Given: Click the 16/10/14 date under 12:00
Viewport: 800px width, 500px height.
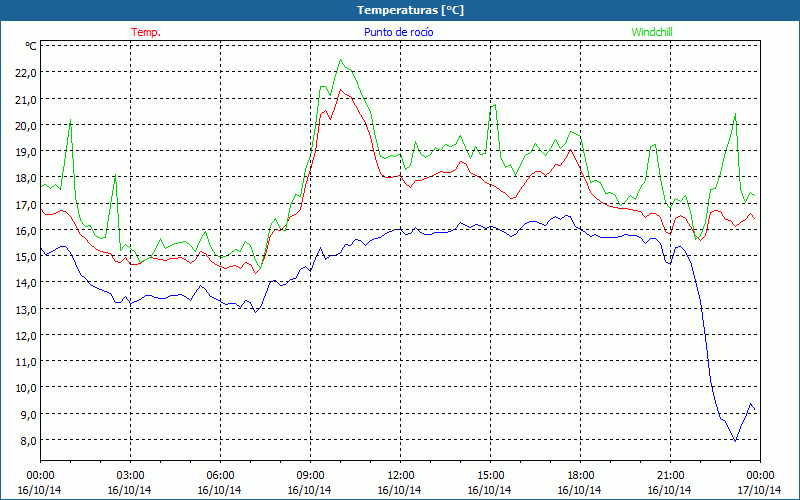Looking at the screenshot, I should coord(400,490).
